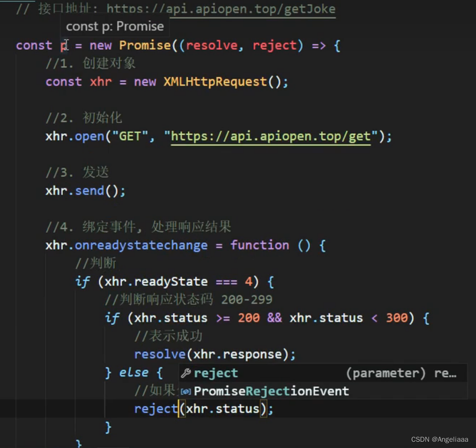Click the open method of xhr.open
476x448 pixels.
tap(90, 136)
